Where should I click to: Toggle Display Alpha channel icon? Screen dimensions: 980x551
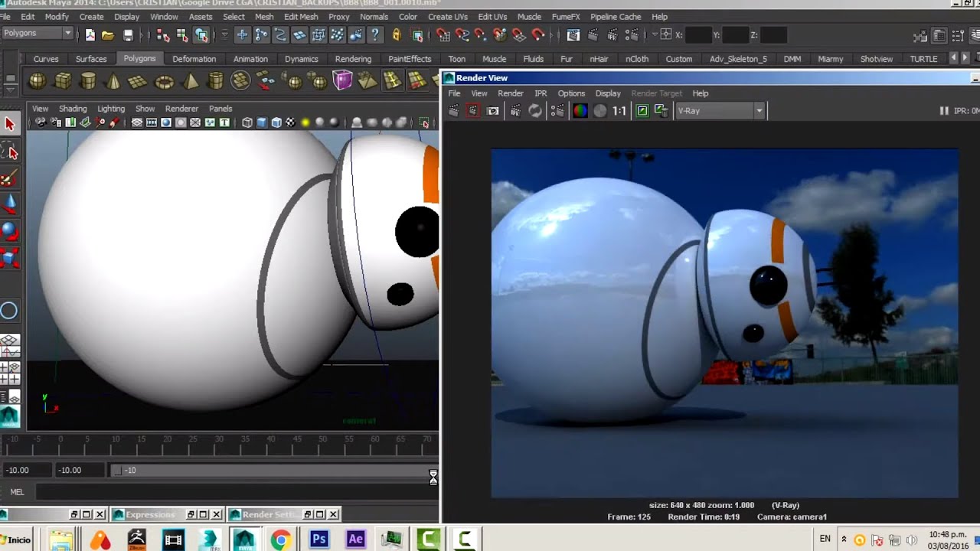click(600, 111)
